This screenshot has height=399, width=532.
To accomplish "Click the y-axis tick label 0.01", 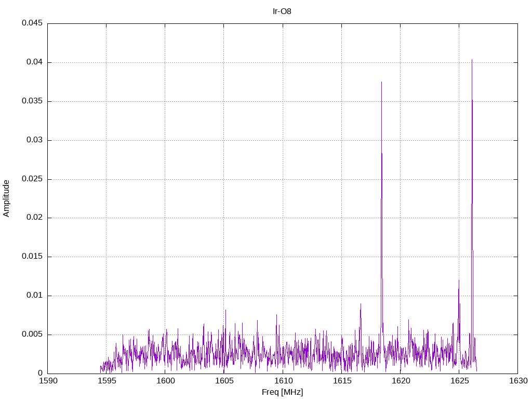I will [35, 295].
